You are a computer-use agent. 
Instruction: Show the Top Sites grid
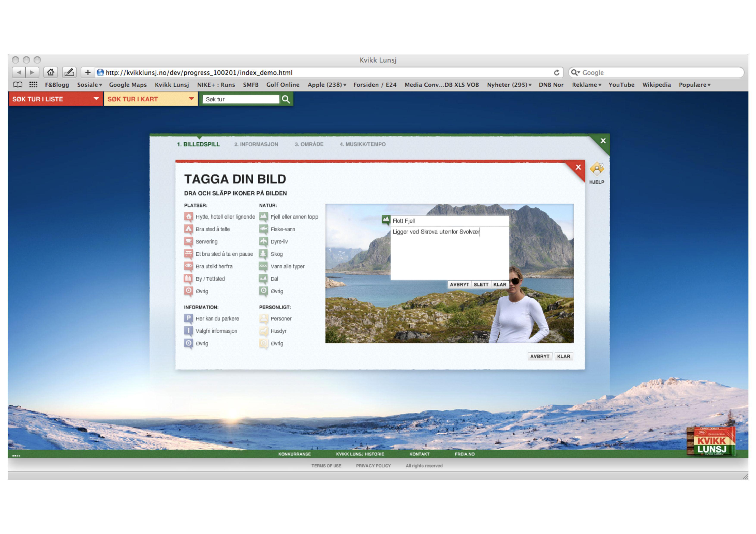click(x=33, y=85)
